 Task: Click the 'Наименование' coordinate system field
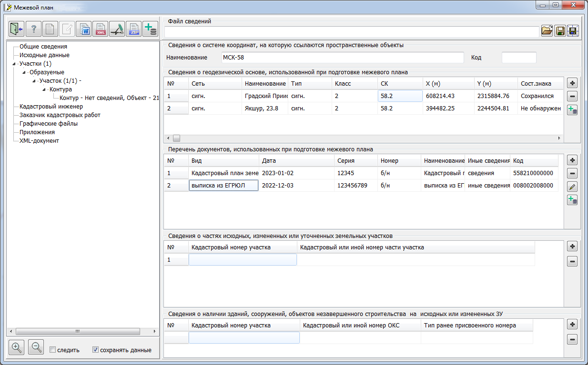point(342,58)
